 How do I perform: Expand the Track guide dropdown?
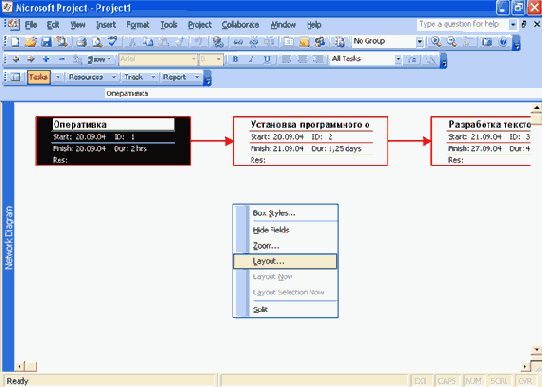[x=153, y=77]
